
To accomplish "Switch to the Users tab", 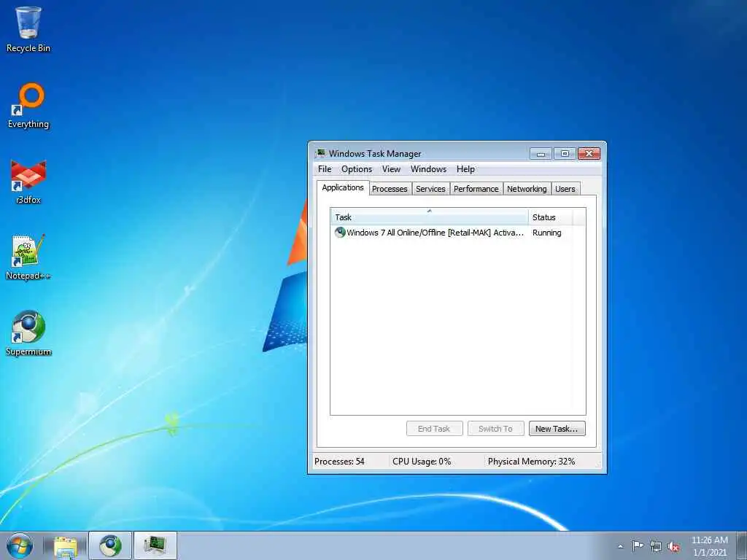I will click(565, 189).
